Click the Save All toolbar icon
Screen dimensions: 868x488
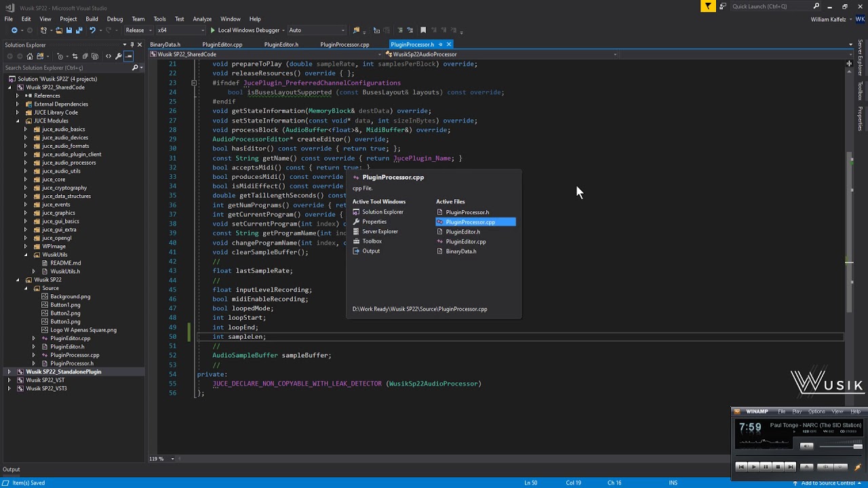pyautogui.click(x=78, y=30)
